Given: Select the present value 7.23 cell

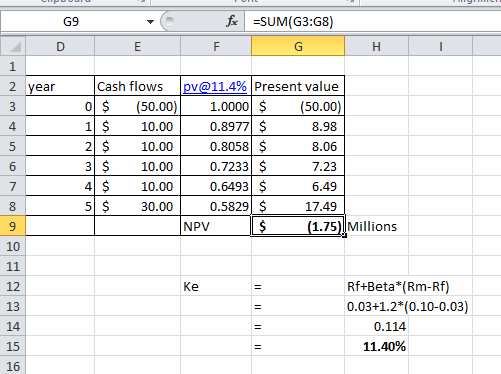Looking at the screenshot, I should (298, 166).
